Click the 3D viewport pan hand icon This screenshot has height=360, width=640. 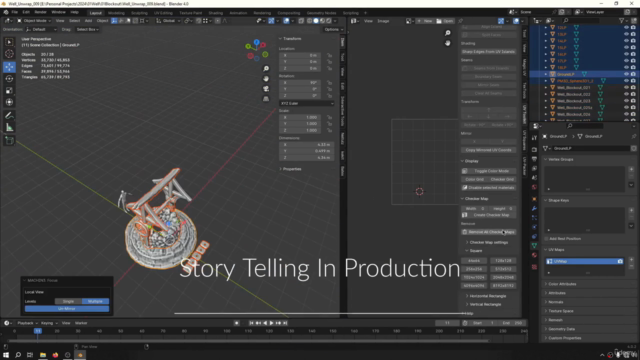point(266,78)
